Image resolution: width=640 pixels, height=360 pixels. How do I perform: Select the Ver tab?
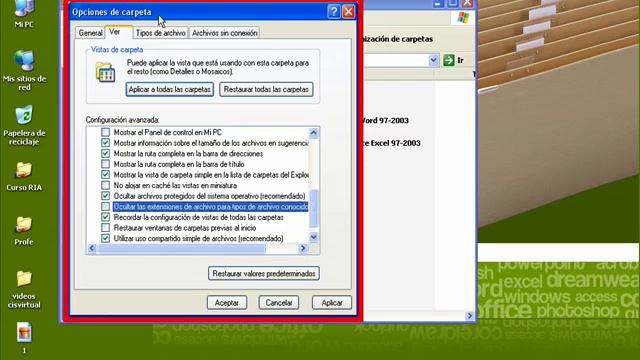[x=119, y=32]
